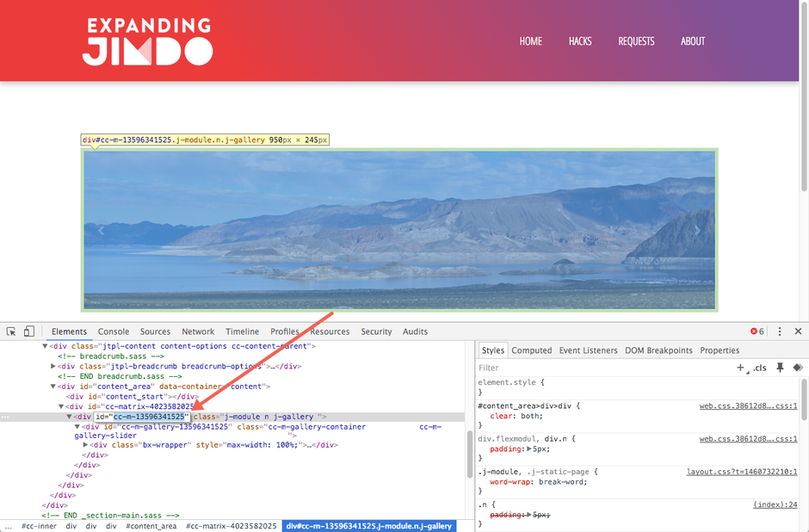Select the inspect element cursor icon
Image resolution: width=809 pixels, height=532 pixels.
coord(10,331)
